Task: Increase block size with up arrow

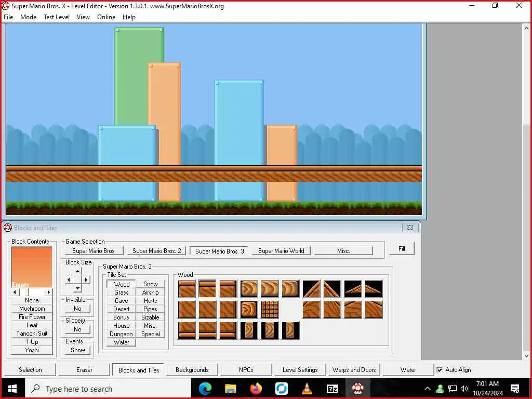Action: pyautogui.click(x=78, y=271)
